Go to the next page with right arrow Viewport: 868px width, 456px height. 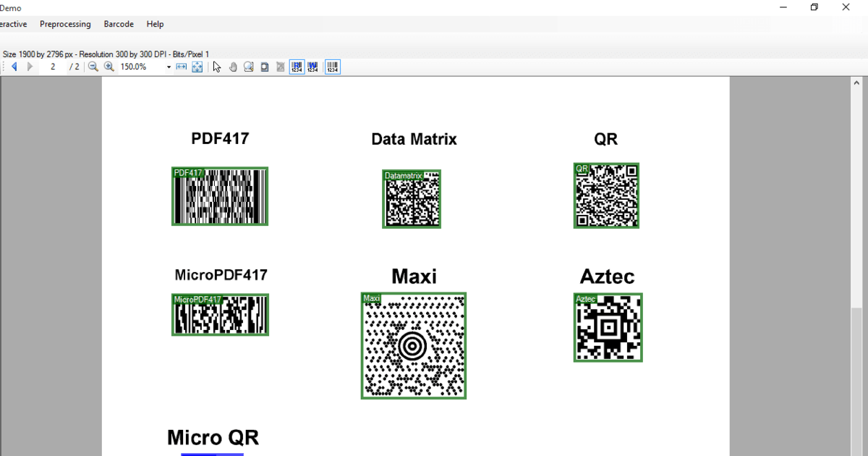30,67
